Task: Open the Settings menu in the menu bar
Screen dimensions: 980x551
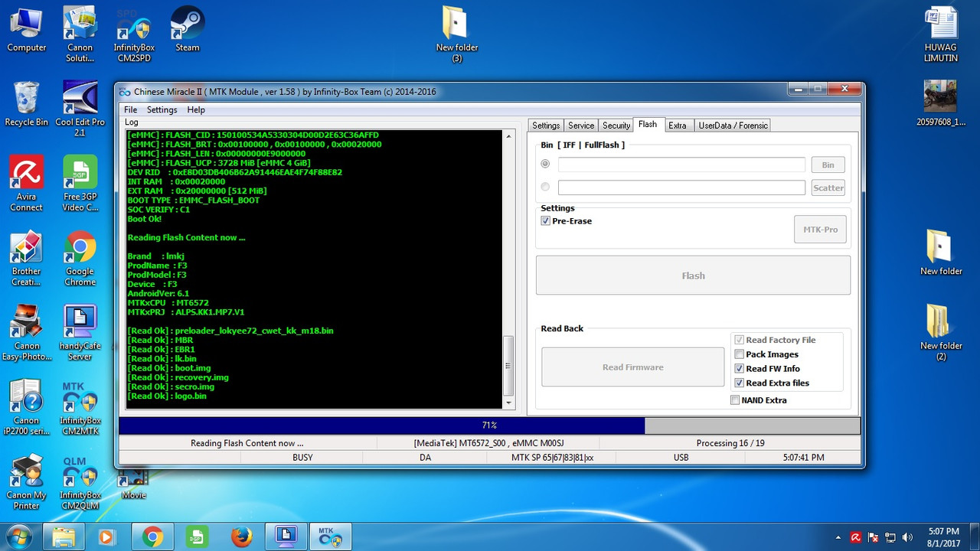Action: 162,109
